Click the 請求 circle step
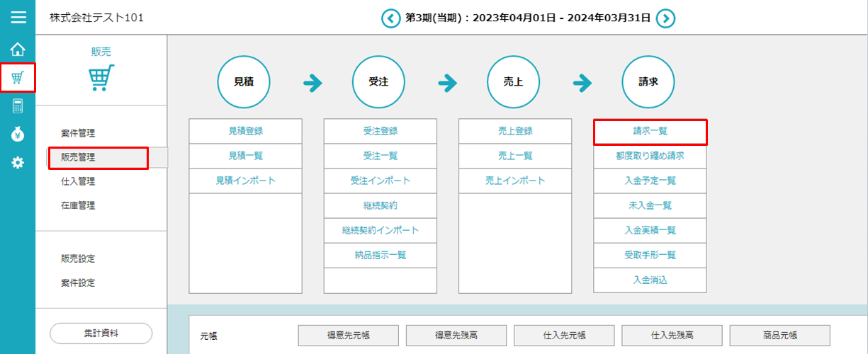Viewport: 868px width, 354px height. (x=648, y=82)
